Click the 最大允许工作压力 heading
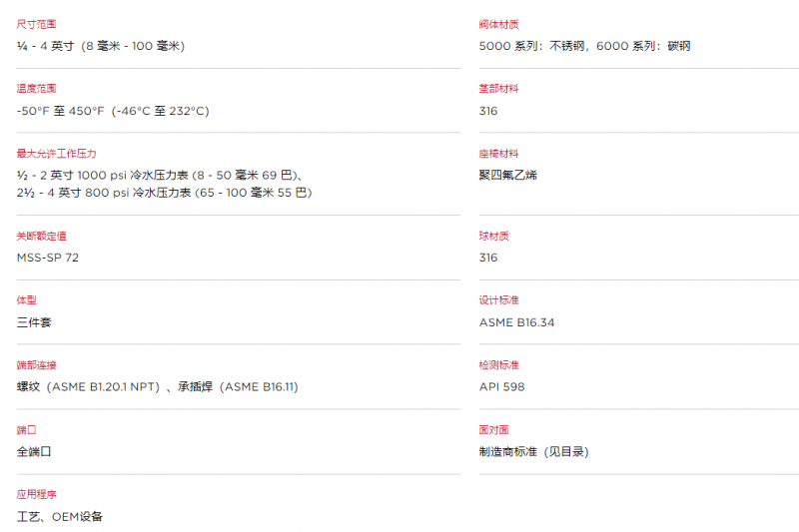799x532 pixels. tap(56, 154)
